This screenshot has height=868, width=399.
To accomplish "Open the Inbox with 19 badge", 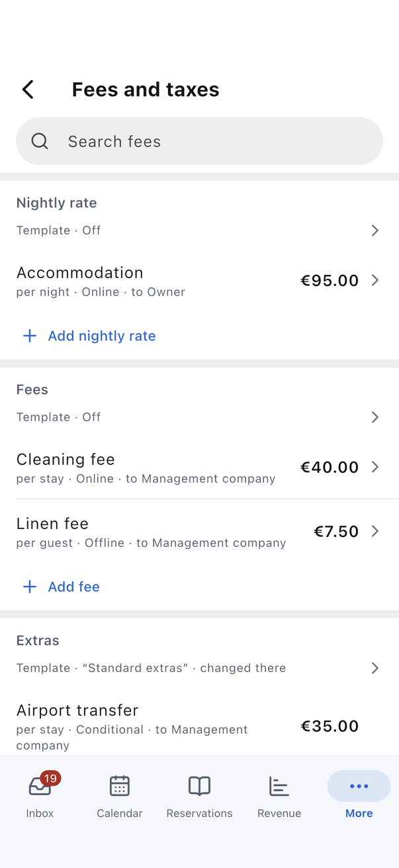I will [x=40, y=795].
